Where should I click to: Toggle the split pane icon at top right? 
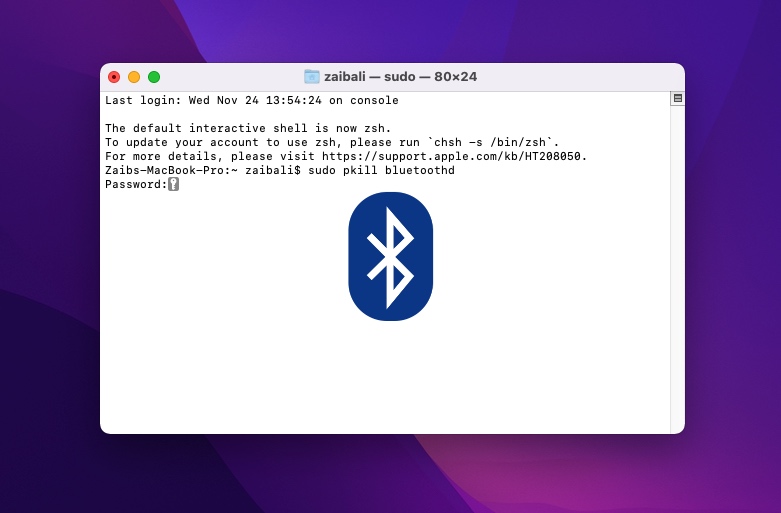(677, 98)
